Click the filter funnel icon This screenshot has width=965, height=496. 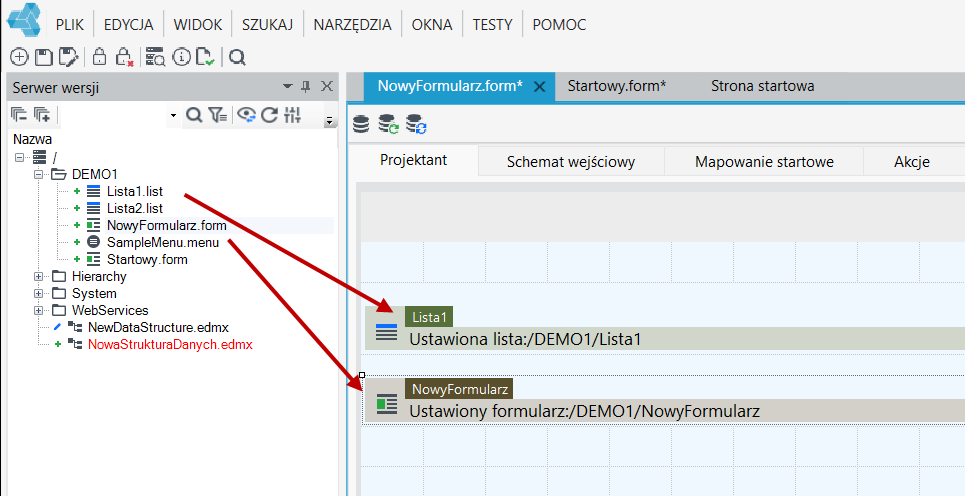tap(217, 114)
